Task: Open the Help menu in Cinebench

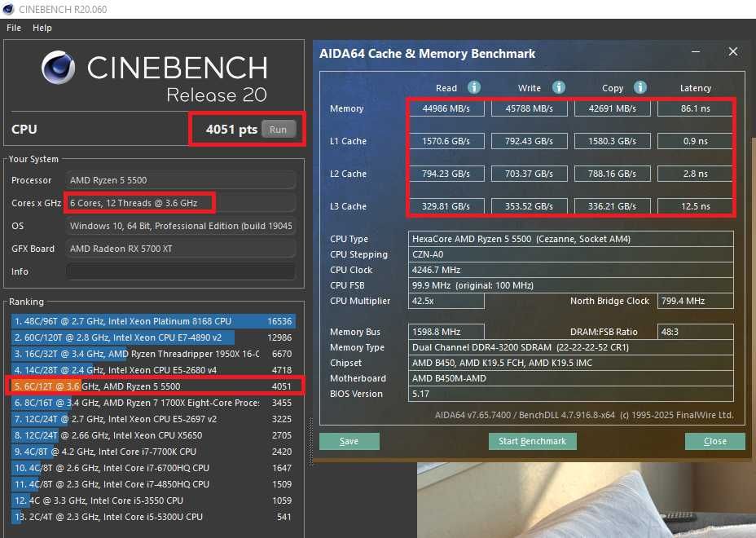Action: [x=42, y=28]
